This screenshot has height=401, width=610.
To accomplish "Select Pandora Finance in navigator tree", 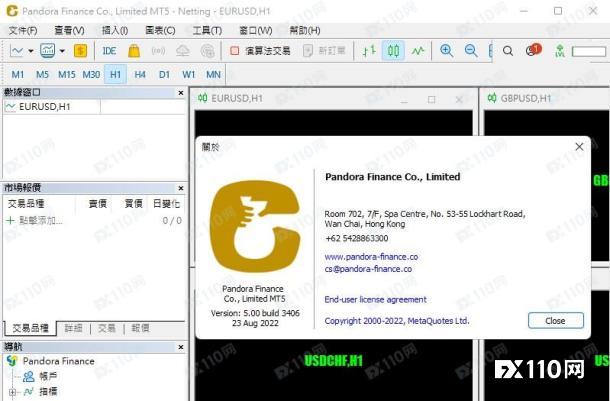I will pyautogui.click(x=58, y=361).
